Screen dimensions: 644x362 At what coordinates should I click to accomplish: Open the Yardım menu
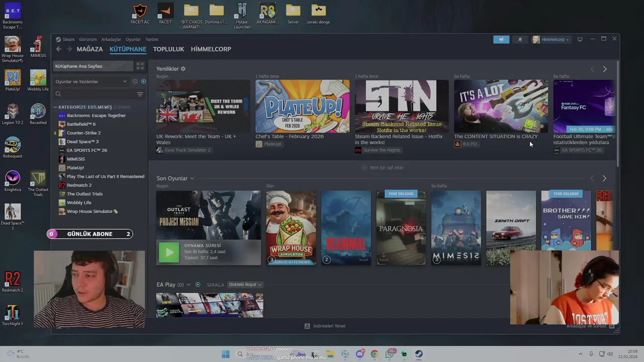(152, 39)
